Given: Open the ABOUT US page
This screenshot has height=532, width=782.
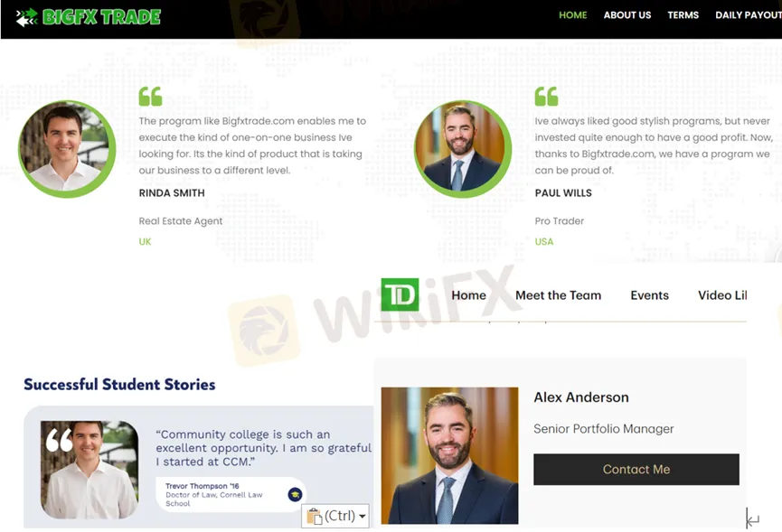Looking at the screenshot, I should point(627,15).
